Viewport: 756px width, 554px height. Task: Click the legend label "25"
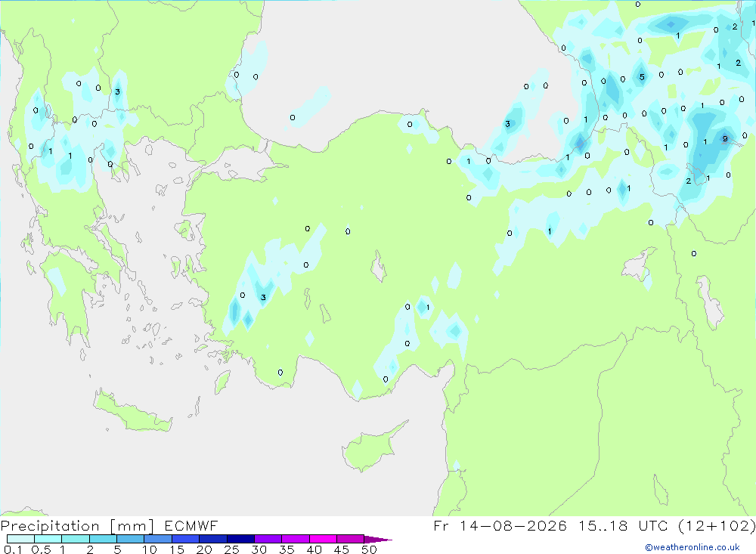(x=231, y=549)
